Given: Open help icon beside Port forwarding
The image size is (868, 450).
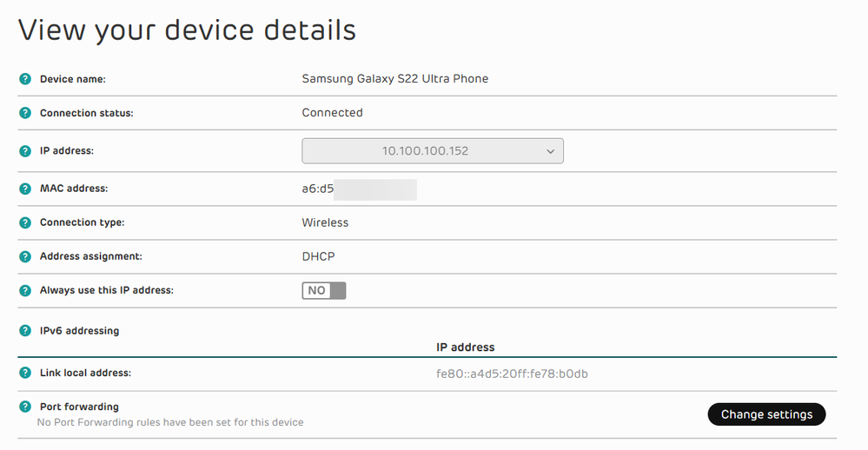Looking at the screenshot, I should point(25,407).
